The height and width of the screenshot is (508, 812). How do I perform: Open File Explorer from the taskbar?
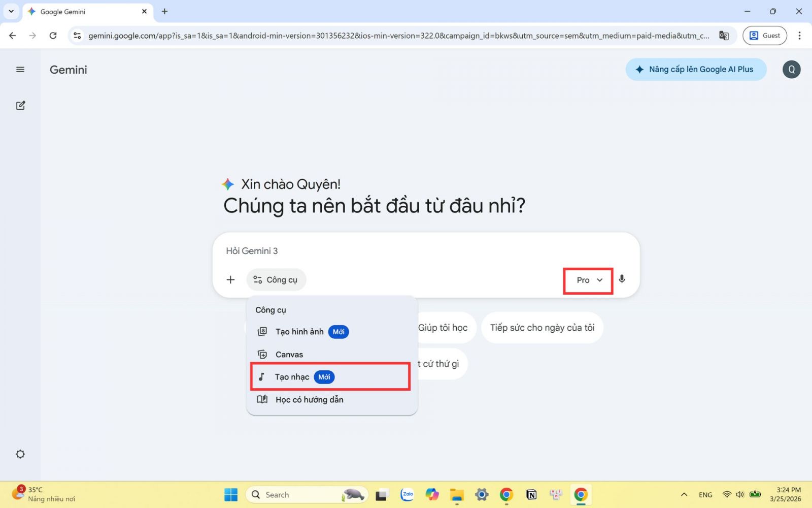pos(457,495)
